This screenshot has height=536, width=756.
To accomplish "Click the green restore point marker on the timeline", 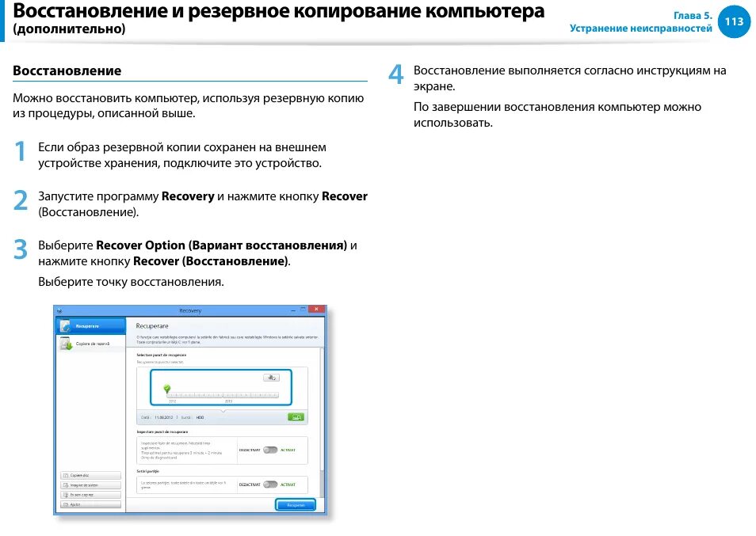I will click(167, 388).
